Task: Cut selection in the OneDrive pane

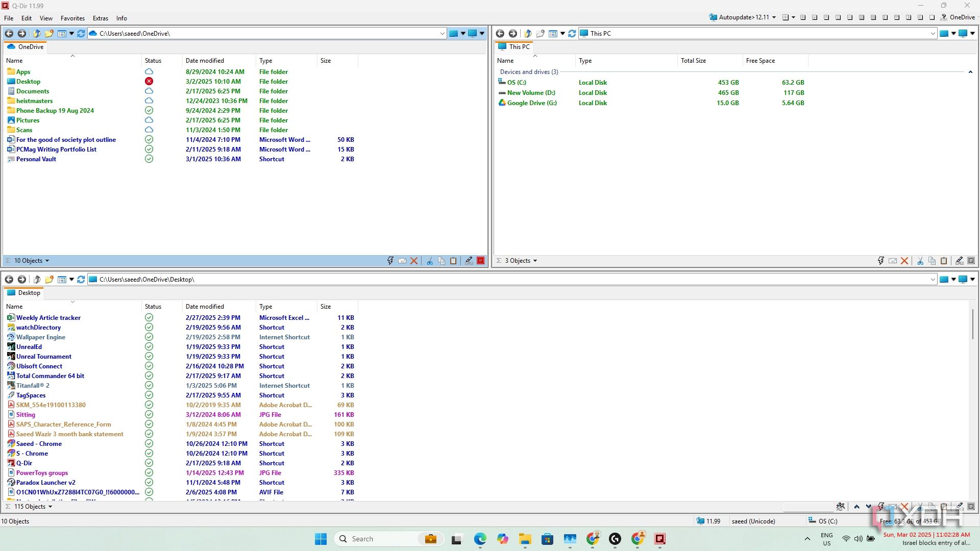Action: 430,261
